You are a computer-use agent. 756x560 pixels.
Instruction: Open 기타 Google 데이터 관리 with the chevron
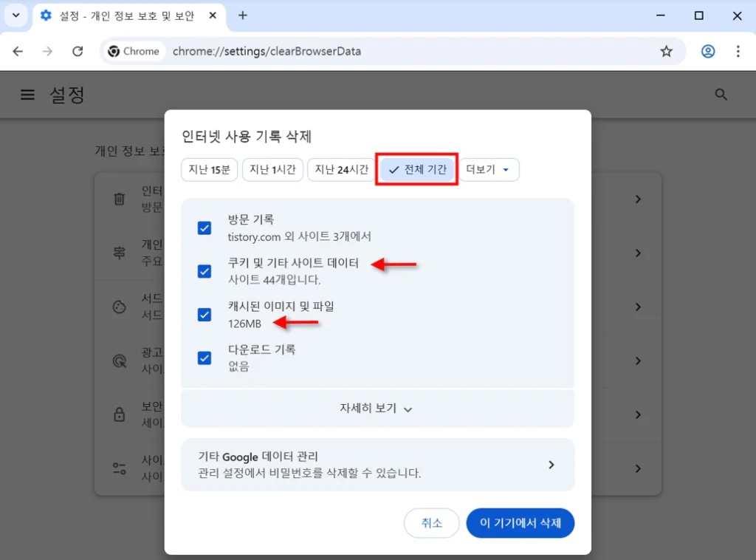coord(551,465)
